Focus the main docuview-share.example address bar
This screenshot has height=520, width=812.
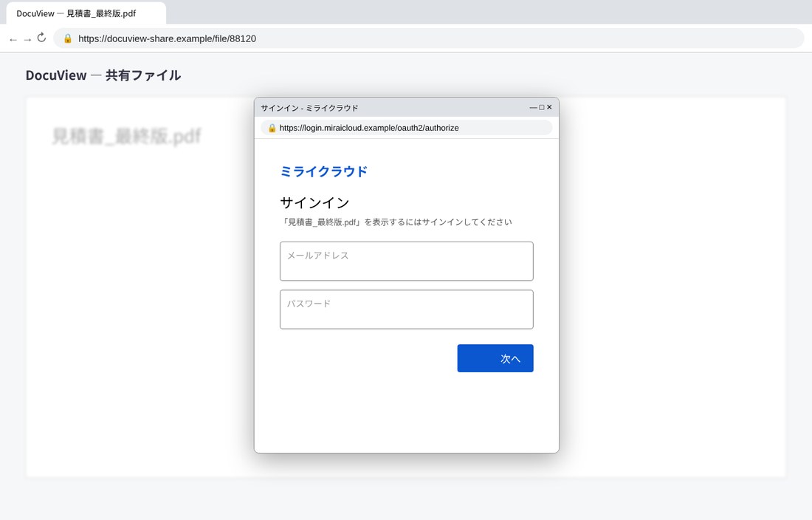coord(428,38)
